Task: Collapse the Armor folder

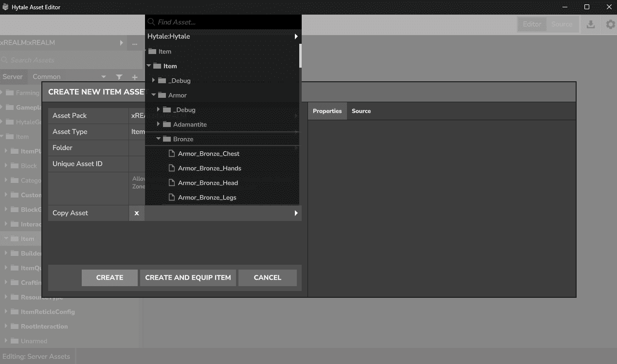Action: click(154, 95)
